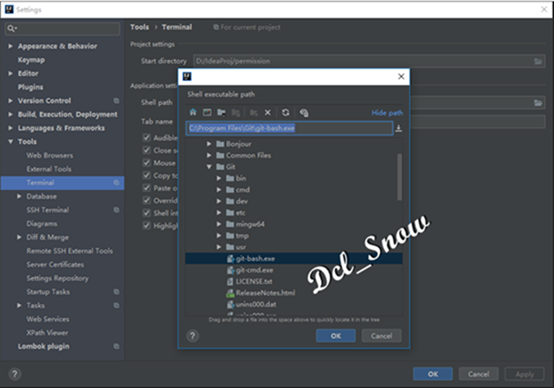Click project-level icon beside Version Control
This screenshot has height=388, width=554.
click(x=116, y=101)
